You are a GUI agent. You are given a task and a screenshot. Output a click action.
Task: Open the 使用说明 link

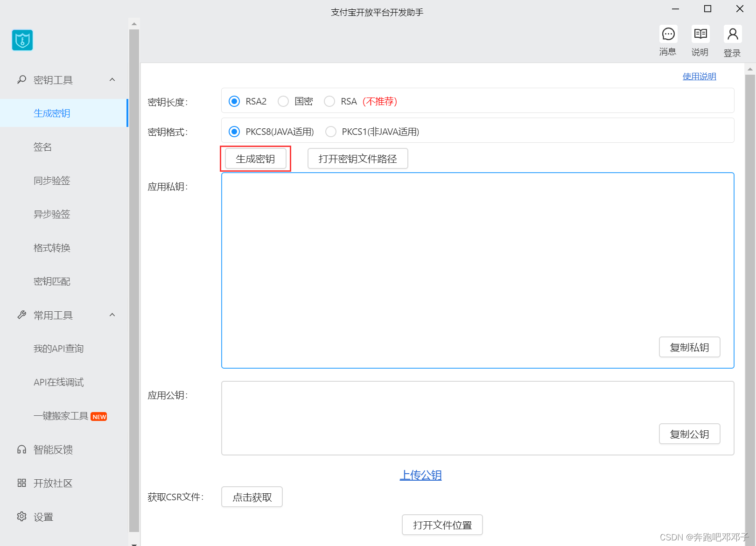tap(699, 77)
